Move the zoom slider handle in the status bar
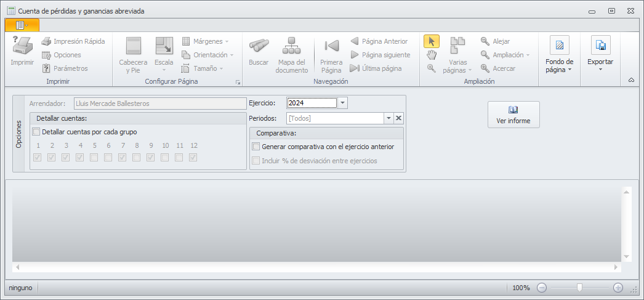Screen dimensions: 644x300 click(579, 288)
